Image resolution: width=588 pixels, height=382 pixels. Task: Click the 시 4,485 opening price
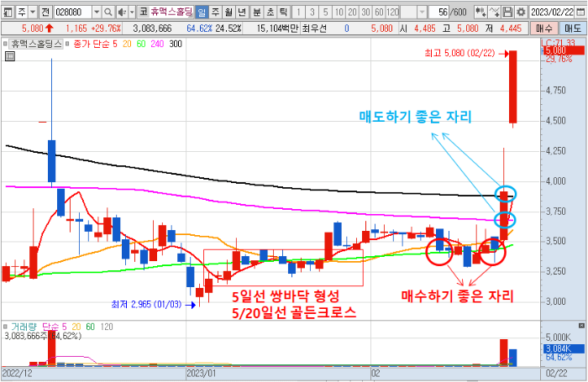pyautogui.click(x=417, y=29)
